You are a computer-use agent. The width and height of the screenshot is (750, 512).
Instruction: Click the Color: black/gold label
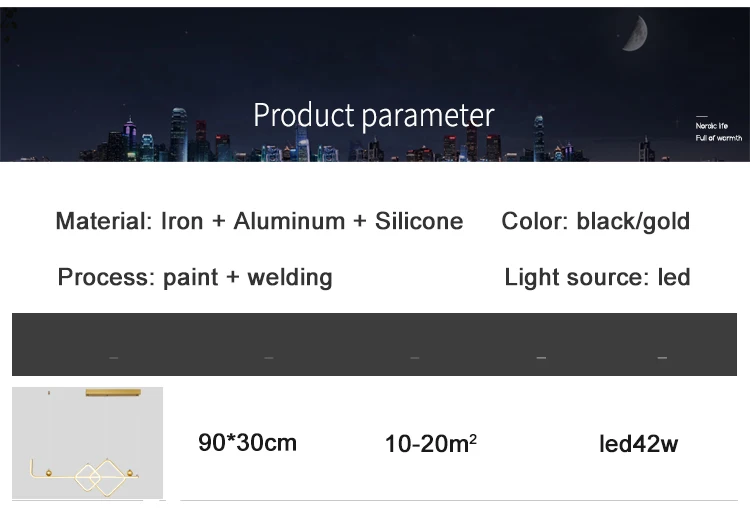click(596, 221)
